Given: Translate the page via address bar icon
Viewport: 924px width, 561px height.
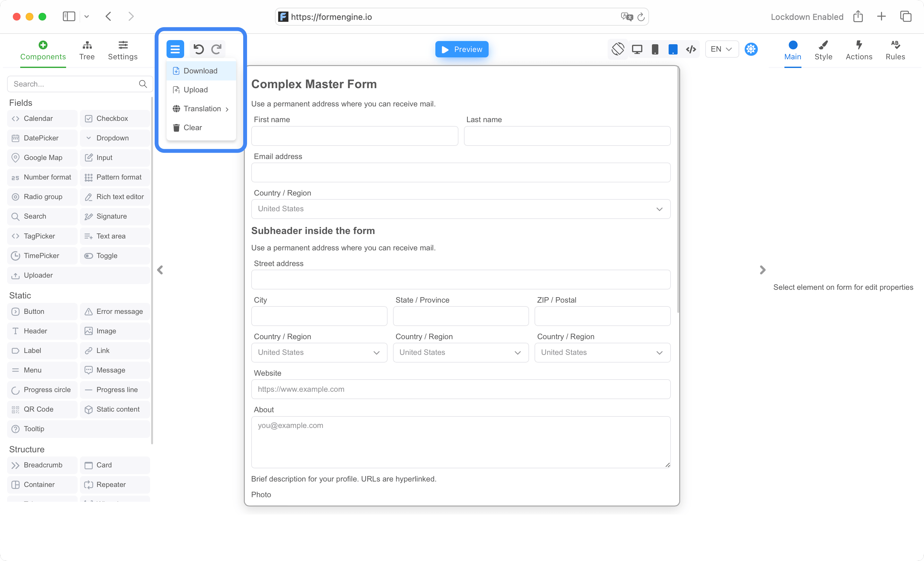Looking at the screenshot, I should [x=627, y=17].
